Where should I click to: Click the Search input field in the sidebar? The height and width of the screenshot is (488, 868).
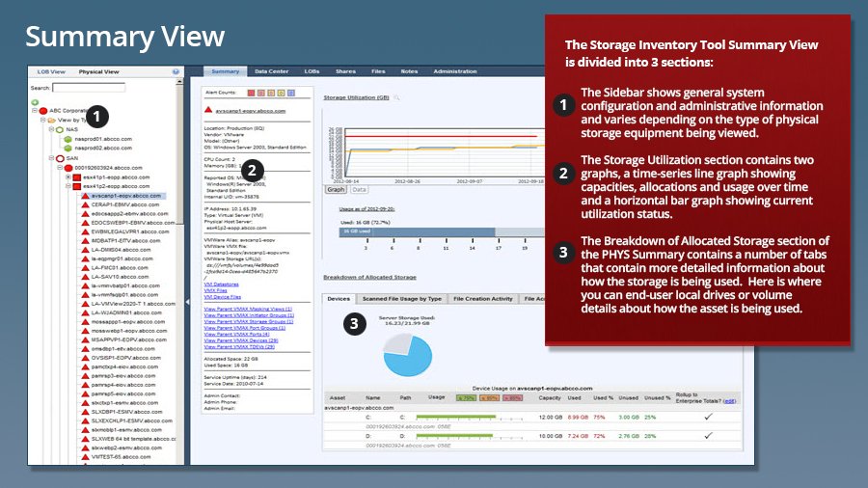[89, 88]
